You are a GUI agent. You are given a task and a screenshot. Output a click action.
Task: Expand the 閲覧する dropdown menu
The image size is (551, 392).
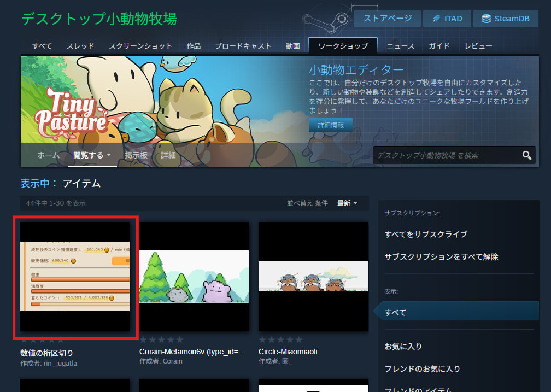coord(92,155)
